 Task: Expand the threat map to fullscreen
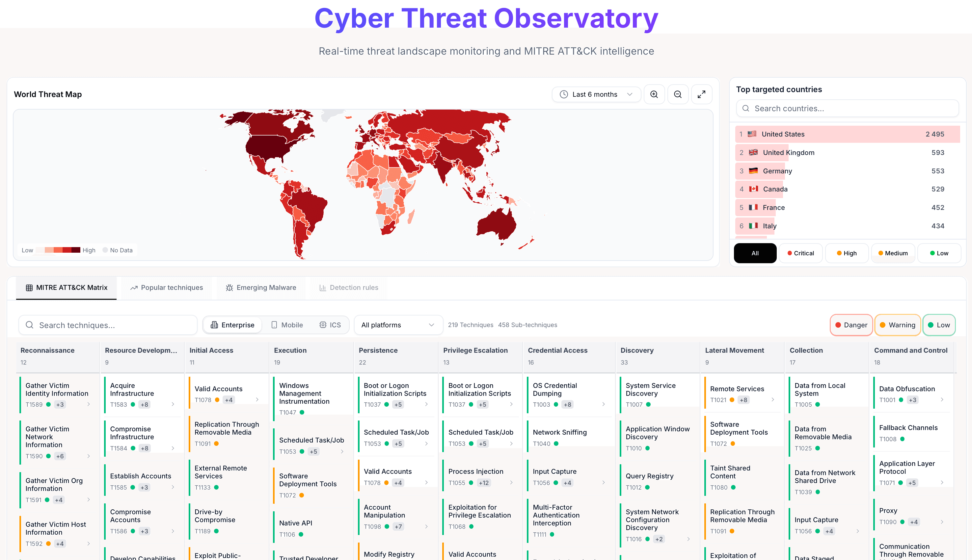coord(701,94)
